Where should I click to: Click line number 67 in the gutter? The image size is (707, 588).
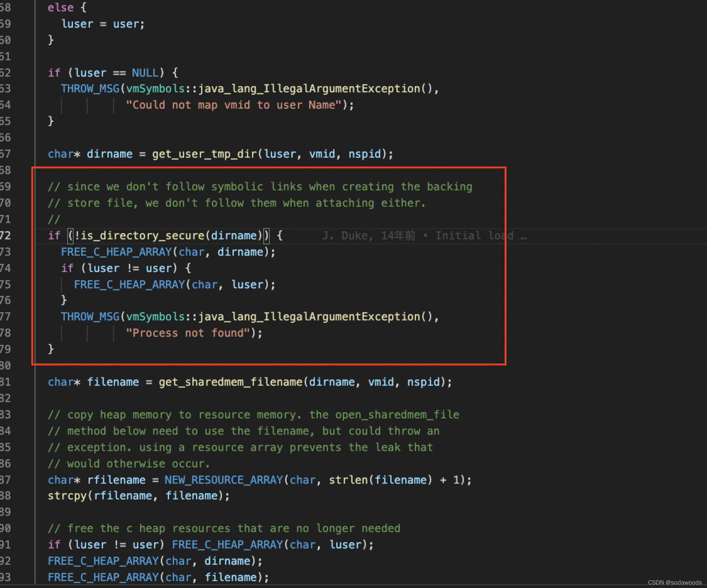point(5,154)
